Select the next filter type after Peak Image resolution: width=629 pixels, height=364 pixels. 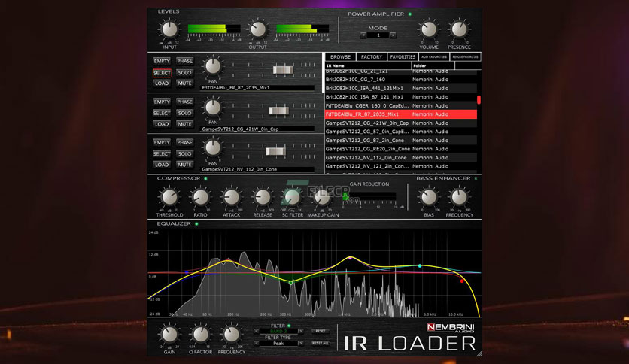[x=300, y=343]
